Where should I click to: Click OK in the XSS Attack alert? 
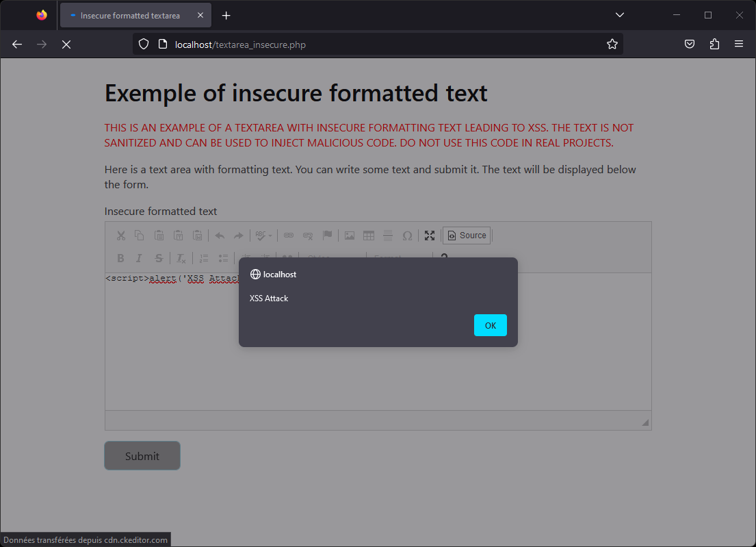pyautogui.click(x=490, y=325)
